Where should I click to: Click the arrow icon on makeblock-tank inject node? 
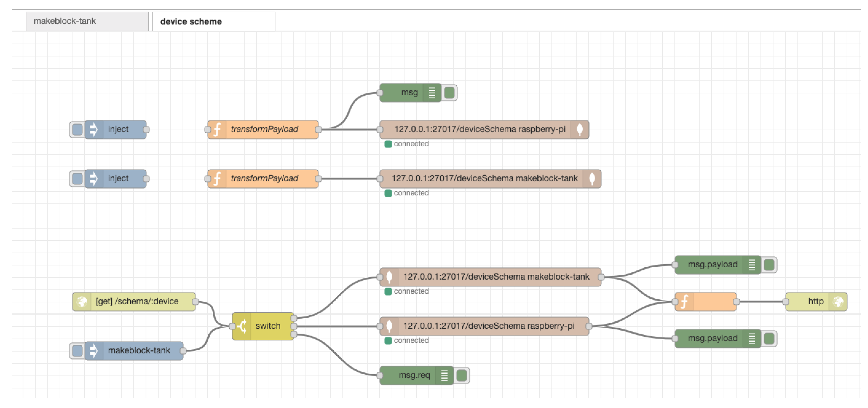(x=93, y=351)
